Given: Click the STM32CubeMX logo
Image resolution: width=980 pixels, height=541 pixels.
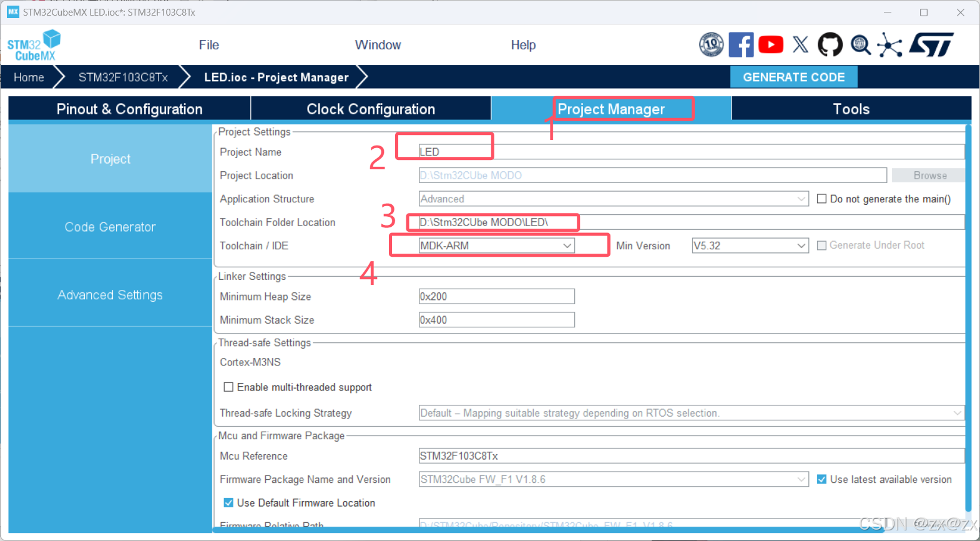Looking at the screenshot, I should (34, 45).
